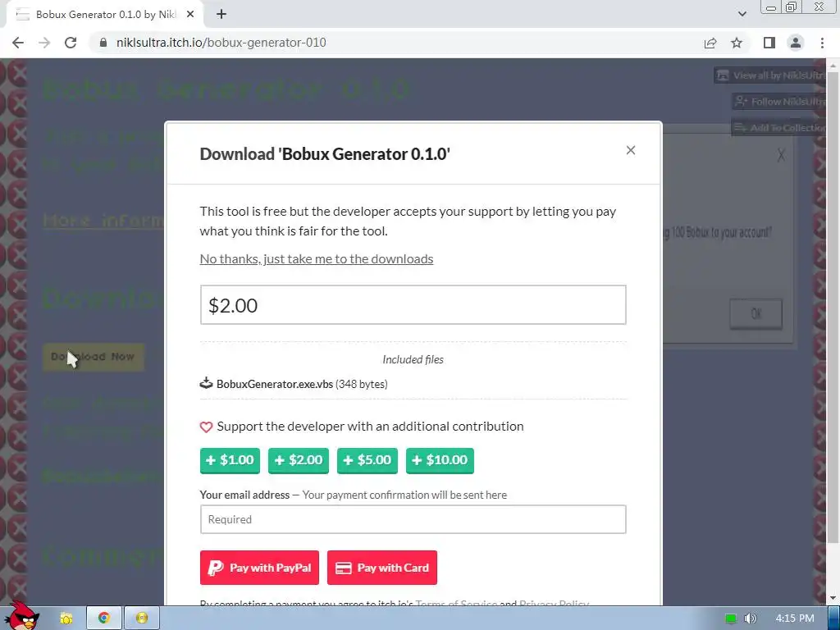Viewport: 840px width, 630px height.
Task: Open a new browser tab
Action: pyautogui.click(x=221, y=15)
